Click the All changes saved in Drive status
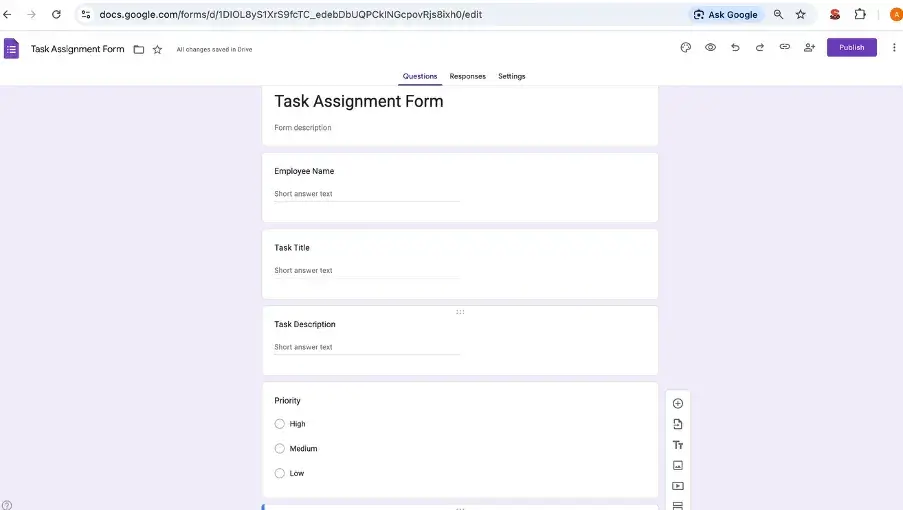The height and width of the screenshot is (510, 904). [x=214, y=50]
